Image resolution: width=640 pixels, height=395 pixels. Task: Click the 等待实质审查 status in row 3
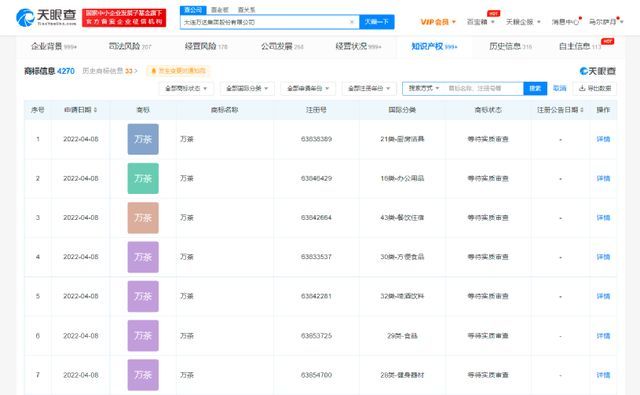click(488, 217)
